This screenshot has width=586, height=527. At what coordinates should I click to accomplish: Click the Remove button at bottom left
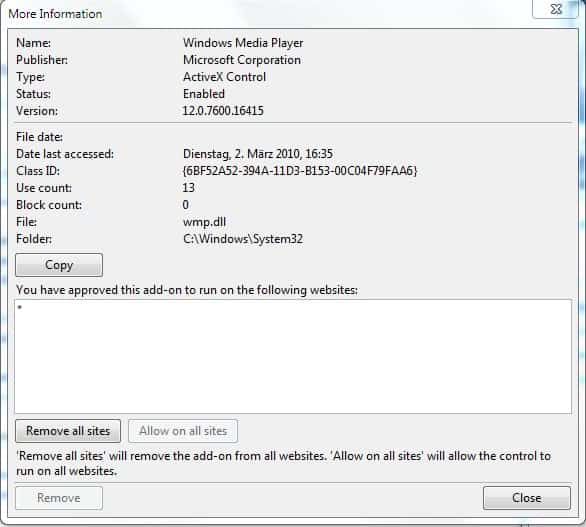[59, 498]
